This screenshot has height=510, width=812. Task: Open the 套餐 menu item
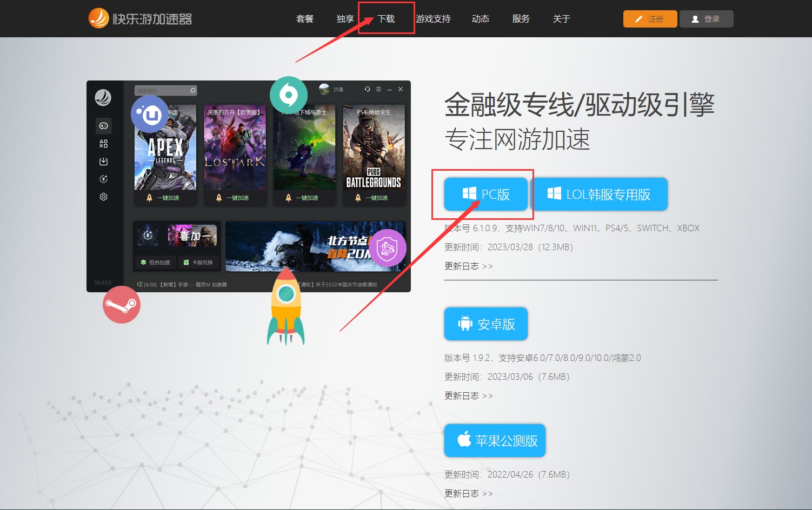click(305, 19)
